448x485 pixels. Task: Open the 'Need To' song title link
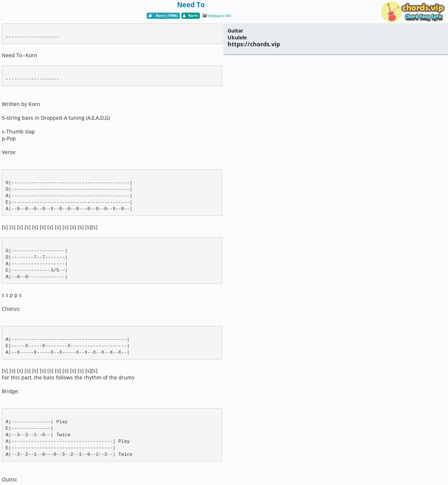click(191, 5)
